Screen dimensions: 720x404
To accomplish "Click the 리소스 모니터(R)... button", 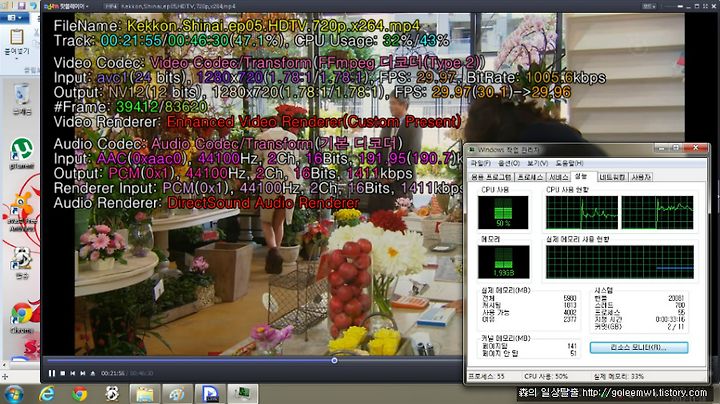I will (x=639, y=348).
